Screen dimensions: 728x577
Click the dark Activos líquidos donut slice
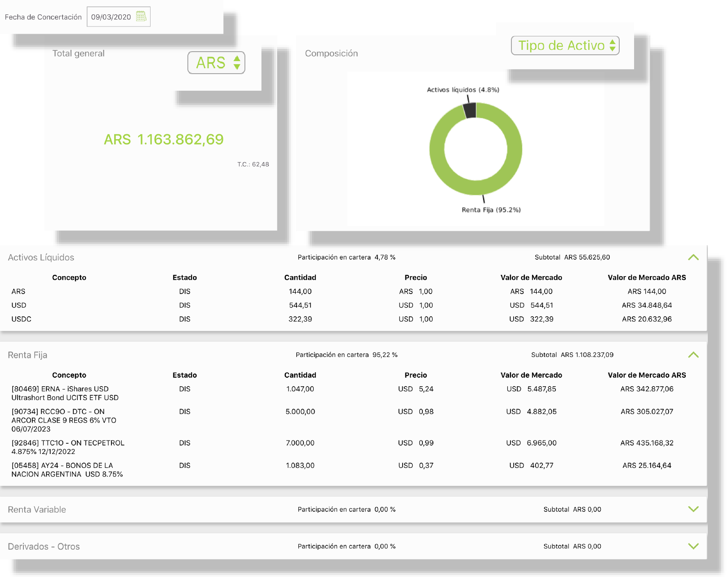[x=470, y=110]
